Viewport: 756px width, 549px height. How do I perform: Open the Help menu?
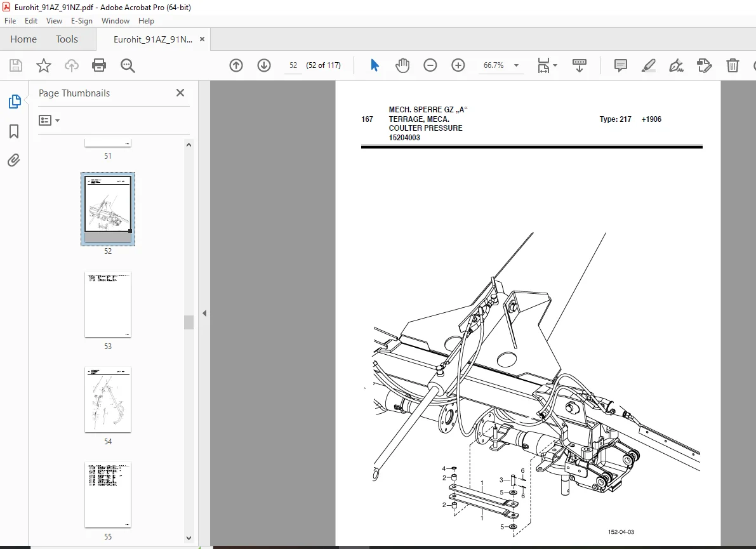click(146, 21)
